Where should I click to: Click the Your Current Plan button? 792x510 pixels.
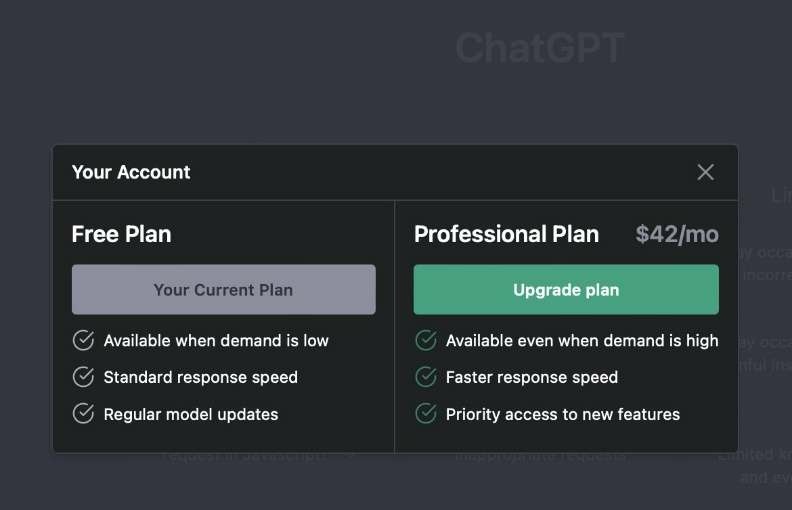224,290
